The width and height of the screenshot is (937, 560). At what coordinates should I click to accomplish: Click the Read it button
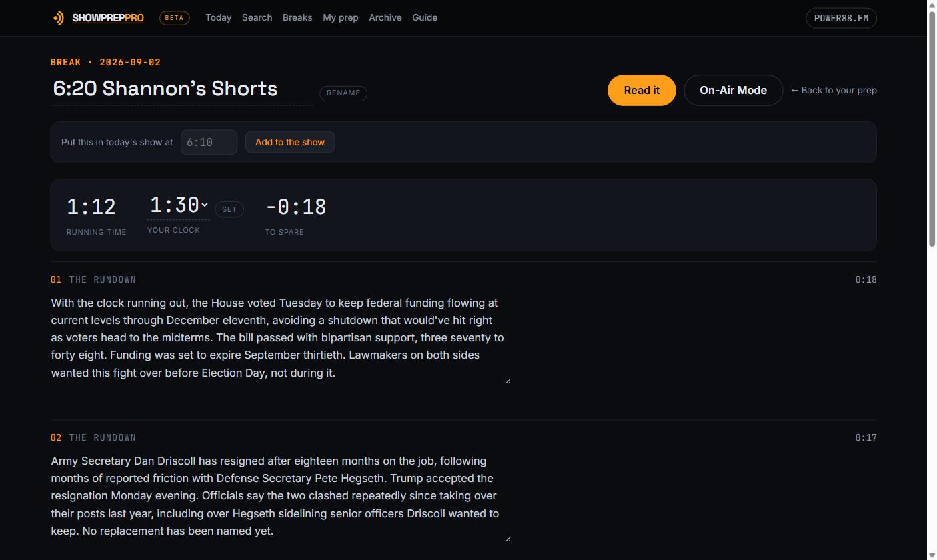pyautogui.click(x=642, y=90)
